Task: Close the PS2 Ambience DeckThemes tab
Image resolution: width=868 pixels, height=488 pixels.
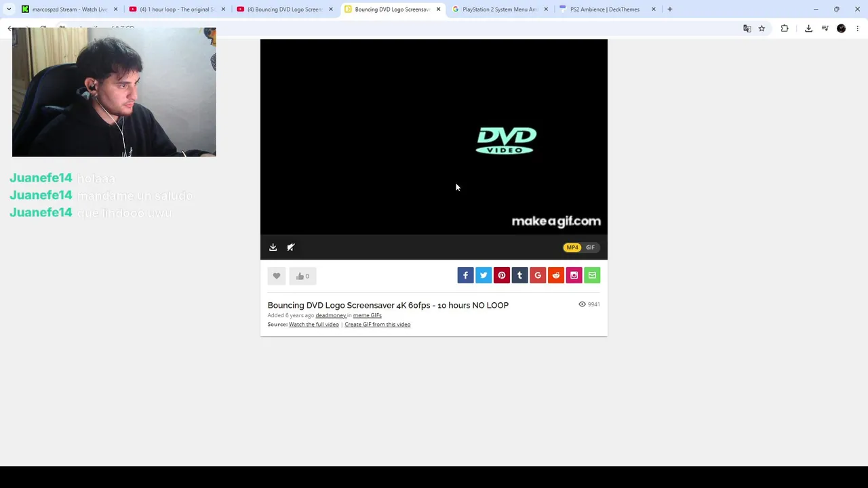Action: [x=654, y=9]
